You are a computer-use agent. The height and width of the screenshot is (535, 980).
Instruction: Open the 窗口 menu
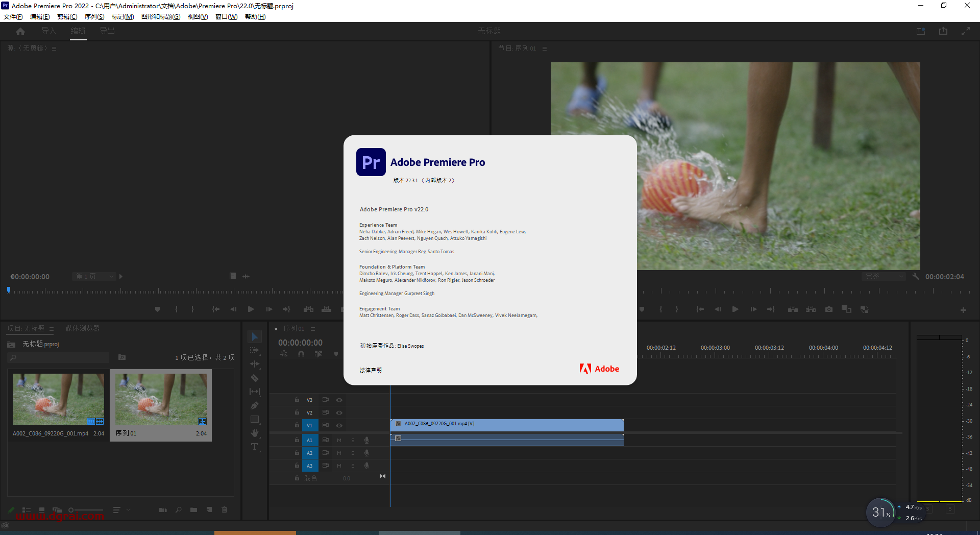tap(226, 16)
